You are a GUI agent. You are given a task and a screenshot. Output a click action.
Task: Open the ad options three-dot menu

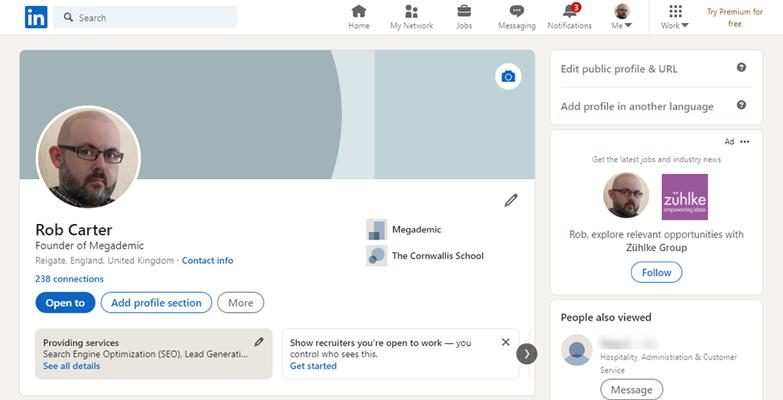744,142
